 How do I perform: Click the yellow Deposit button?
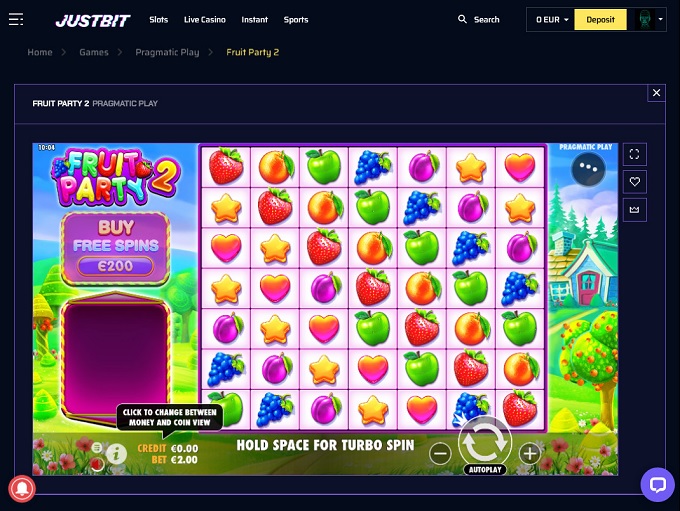(600, 20)
